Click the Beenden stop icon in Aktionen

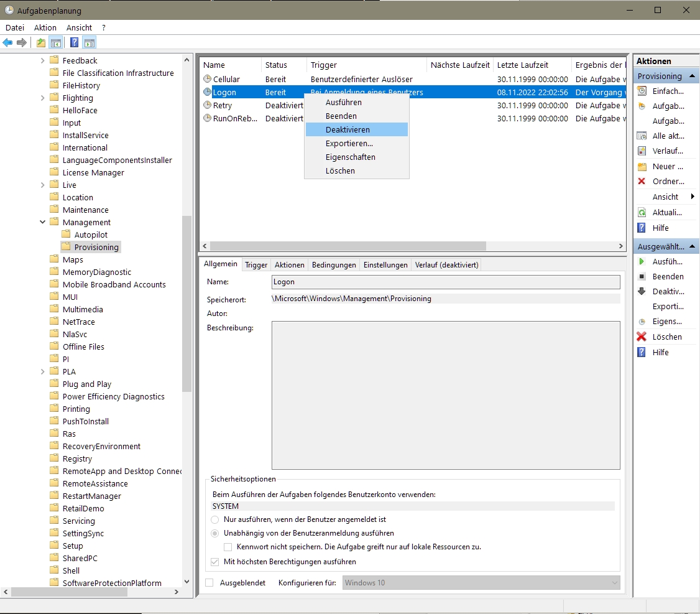(642, 277)
